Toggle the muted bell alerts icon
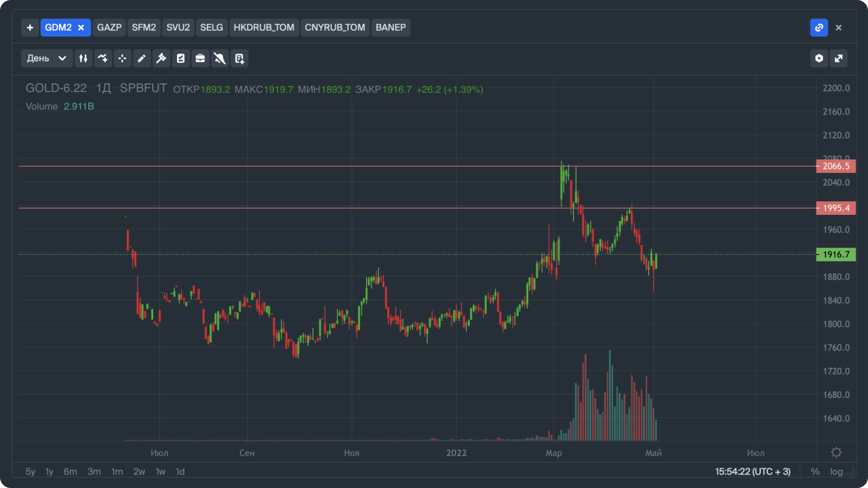This screenshot has height=488, width=868. point(220,58)
